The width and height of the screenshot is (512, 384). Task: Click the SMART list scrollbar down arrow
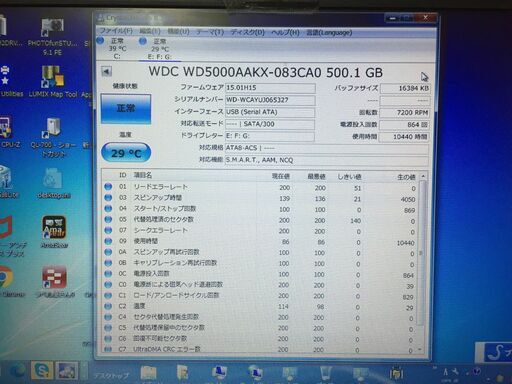click(x=421, y=349)
